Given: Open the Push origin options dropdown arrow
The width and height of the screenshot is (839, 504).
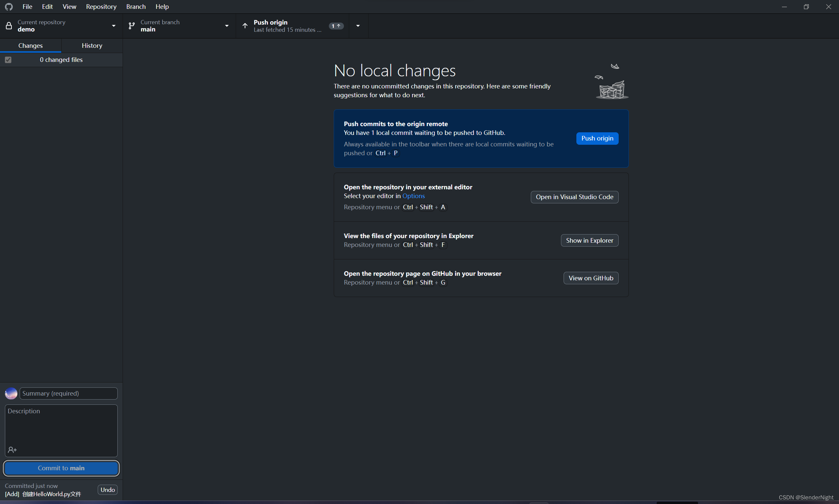Looking at the screenshot, I should (358, 26).
